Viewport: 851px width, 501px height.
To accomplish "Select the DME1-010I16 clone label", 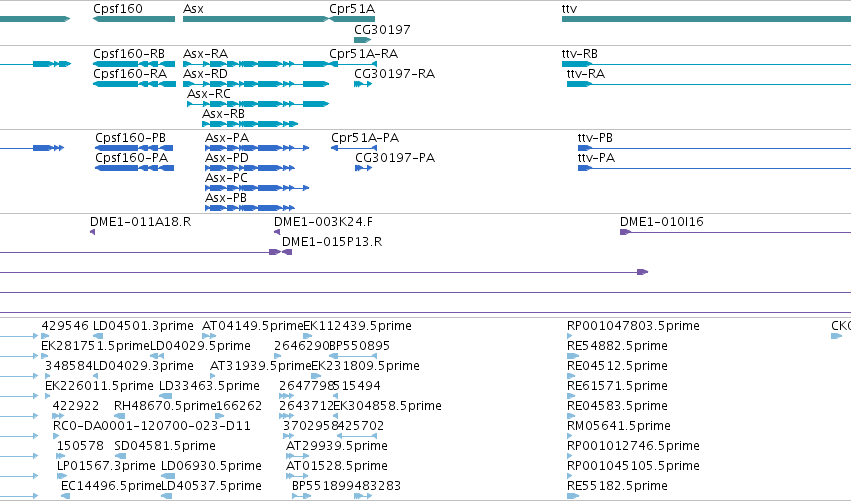I will (662, 221).
